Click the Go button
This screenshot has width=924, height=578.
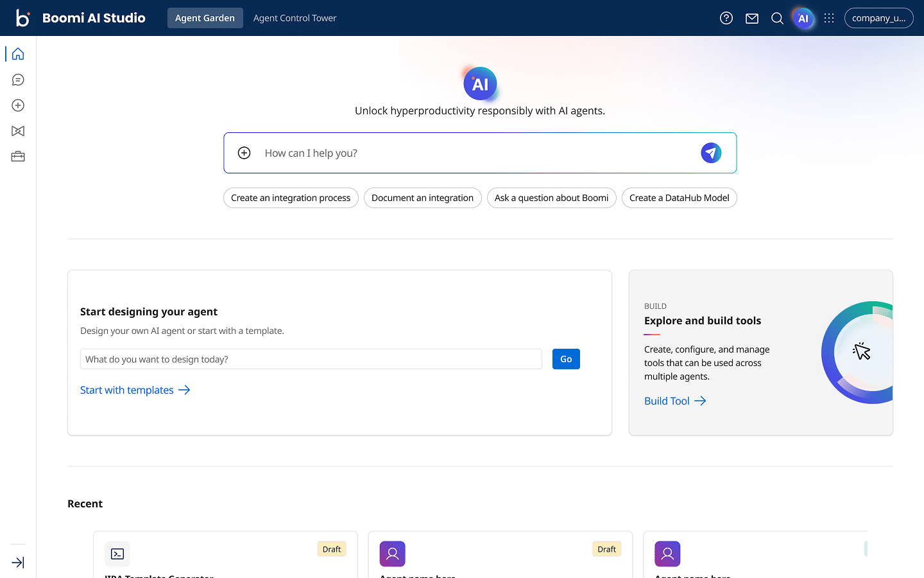coord(566,359)
